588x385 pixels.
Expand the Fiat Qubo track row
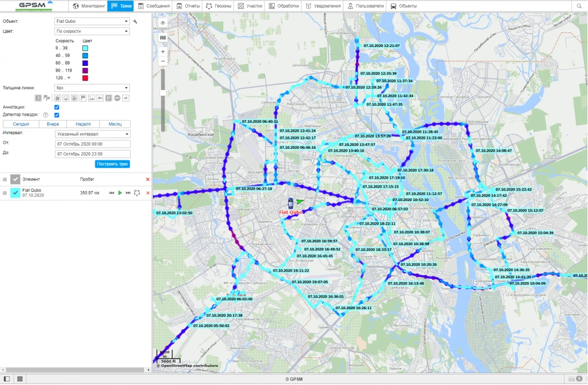(5, 193)
